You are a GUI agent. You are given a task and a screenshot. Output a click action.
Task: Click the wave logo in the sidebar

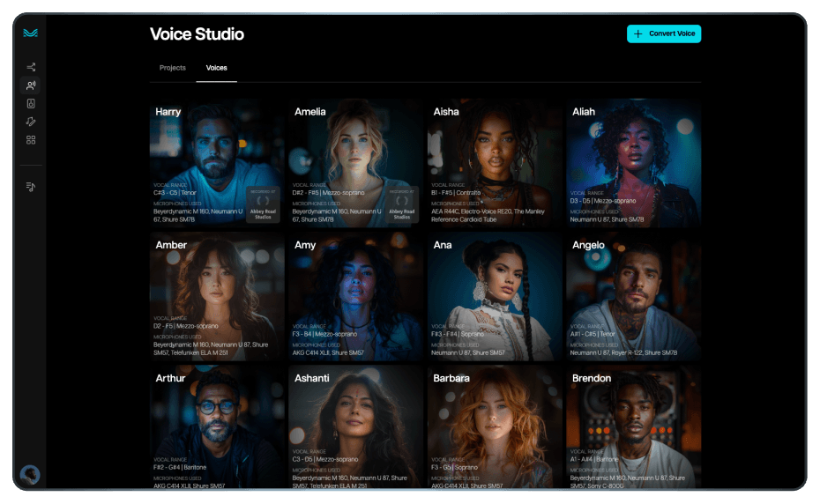pos(31,33)
